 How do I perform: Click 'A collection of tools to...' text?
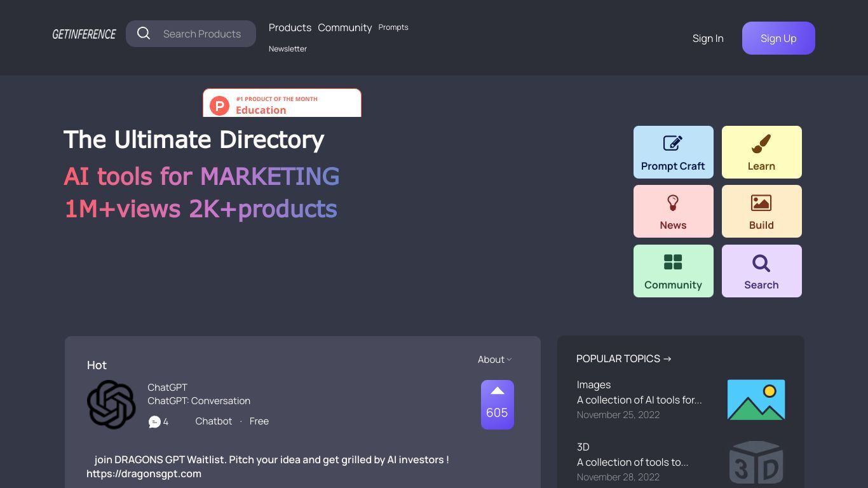pos(632,463)
